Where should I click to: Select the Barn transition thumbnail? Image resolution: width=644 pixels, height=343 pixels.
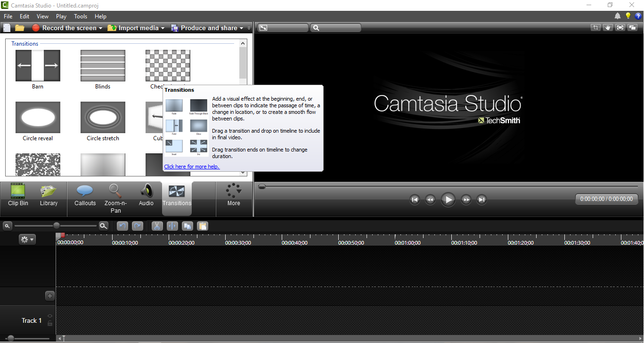pyautogui.click(x=38, y=66)
